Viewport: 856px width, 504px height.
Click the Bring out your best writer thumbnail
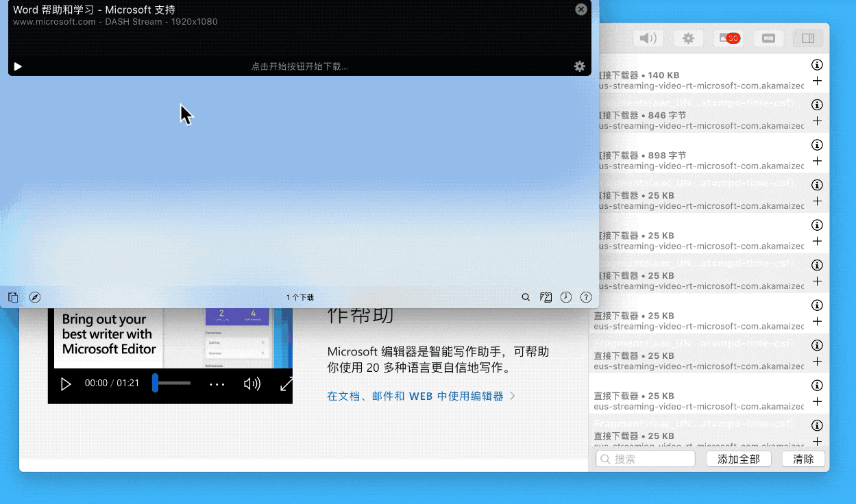pyautogui.click(x=170, y=338)
